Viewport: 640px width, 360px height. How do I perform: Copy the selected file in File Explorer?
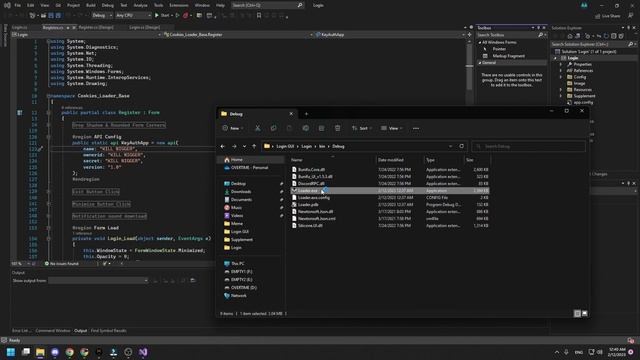coord(273,128)
